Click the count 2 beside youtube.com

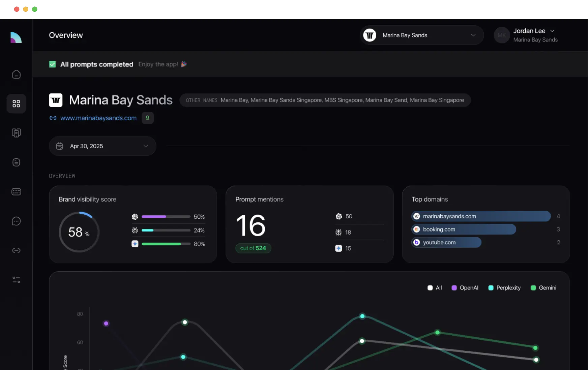click(x=558, y=243)
